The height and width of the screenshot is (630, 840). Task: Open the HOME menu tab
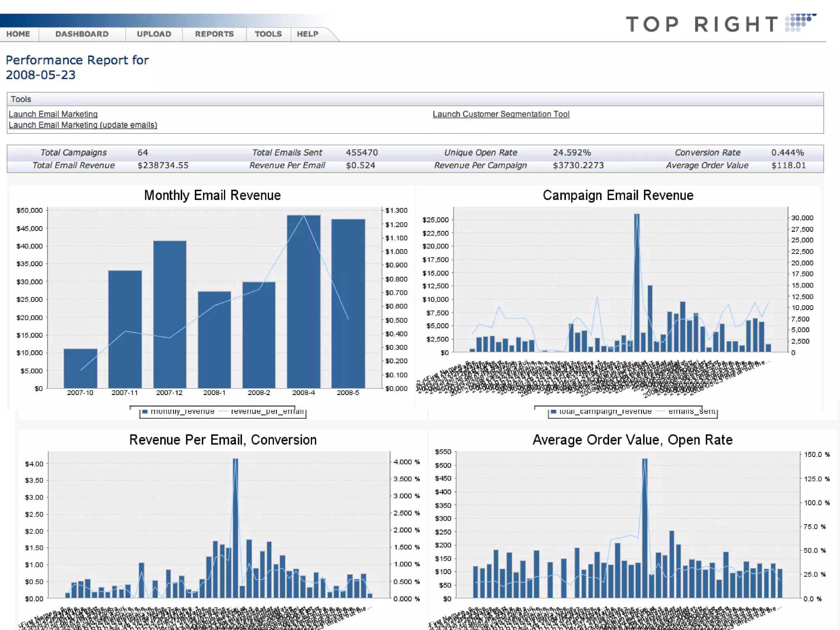coord(18,34)
